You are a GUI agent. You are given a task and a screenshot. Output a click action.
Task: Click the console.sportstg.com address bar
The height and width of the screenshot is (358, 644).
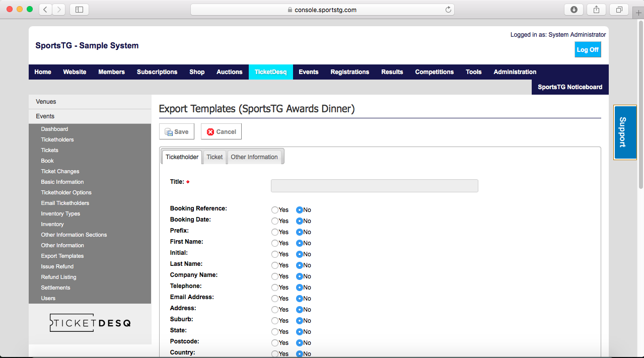pos(322,10)
